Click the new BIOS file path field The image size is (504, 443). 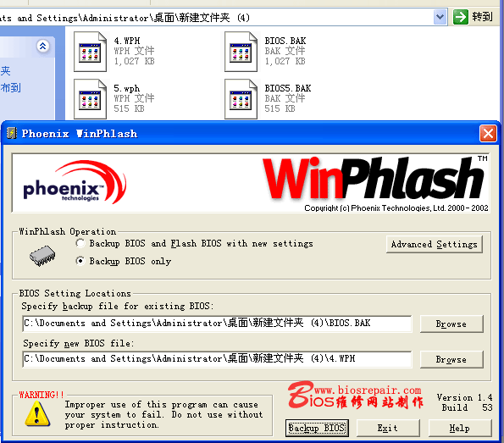coord(217,359)
